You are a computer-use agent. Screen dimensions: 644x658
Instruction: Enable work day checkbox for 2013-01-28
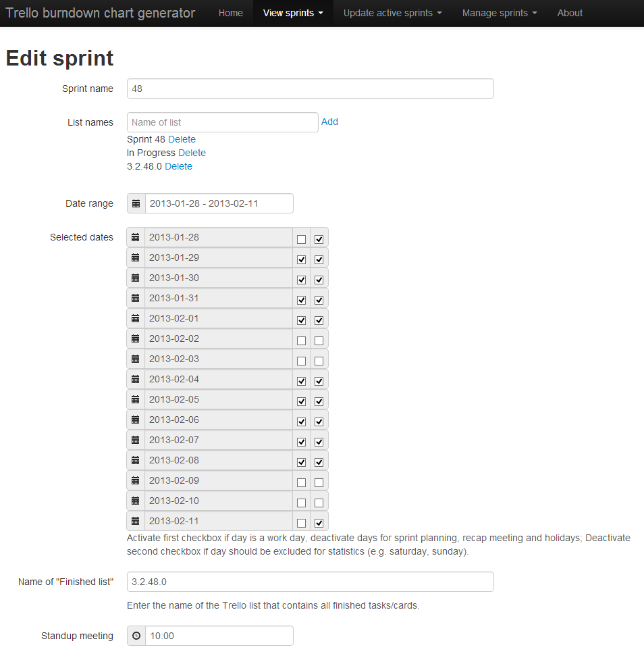coord(301,239)
